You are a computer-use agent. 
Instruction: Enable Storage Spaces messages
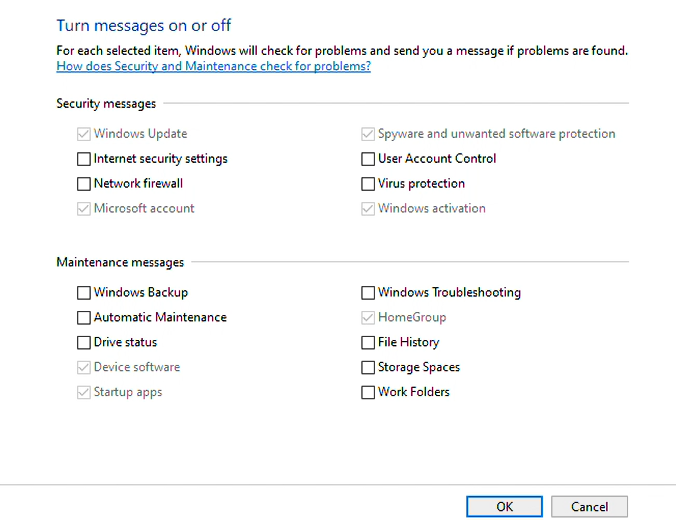[x=368, y=368]
